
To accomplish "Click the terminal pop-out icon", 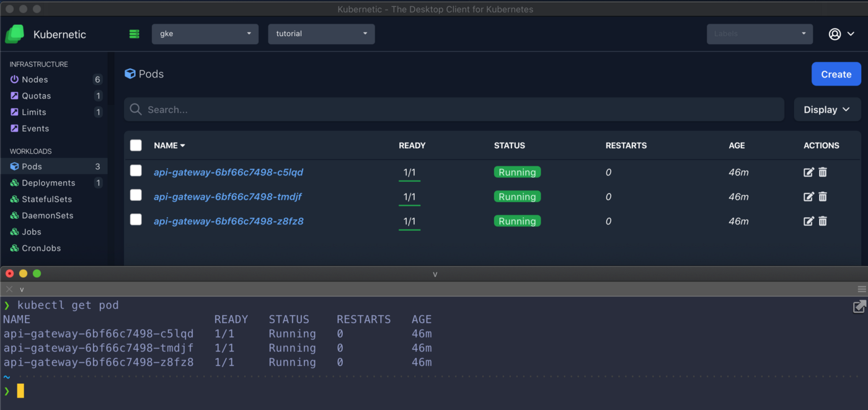I will (859, 306).
